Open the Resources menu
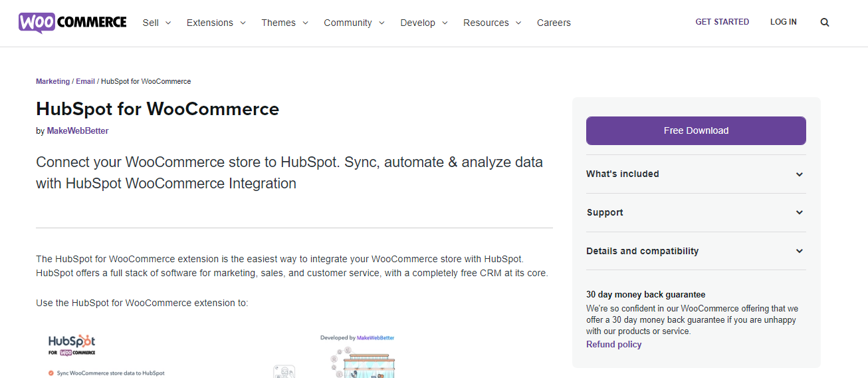The image size is (868, 378). (x=492, y=23)
